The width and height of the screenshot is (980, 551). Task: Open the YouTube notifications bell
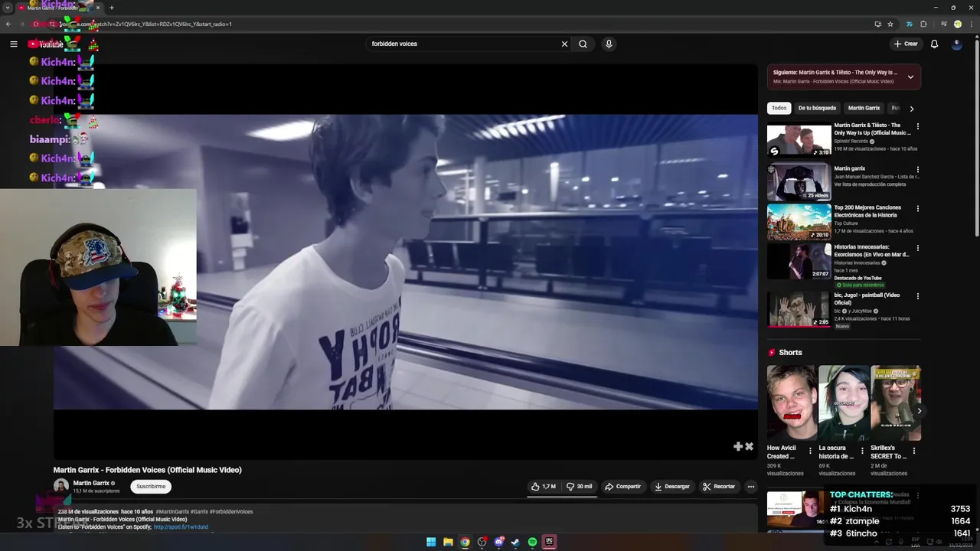coord(934,44)
